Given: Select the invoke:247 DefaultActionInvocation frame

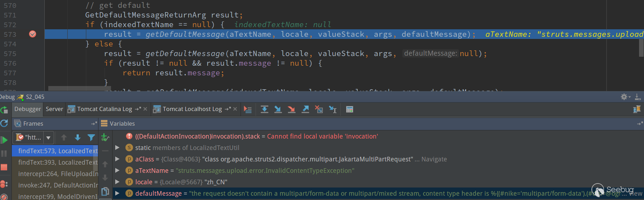Looking at the screenshot, I should pyautogui.click(x=55, y=185).
